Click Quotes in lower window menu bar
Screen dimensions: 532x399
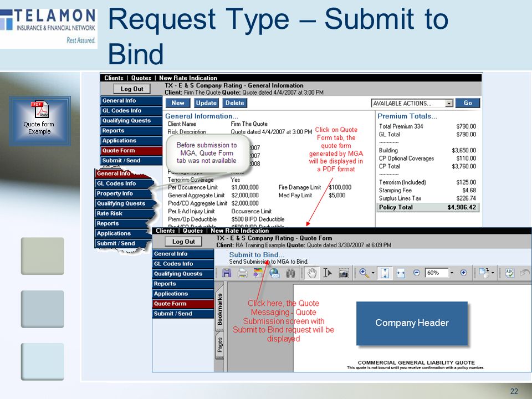(193, 231)
